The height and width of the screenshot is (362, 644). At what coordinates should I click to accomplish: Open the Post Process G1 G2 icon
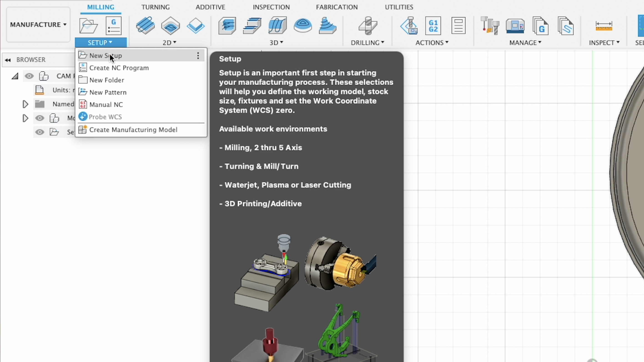click(x=433, y=25)
